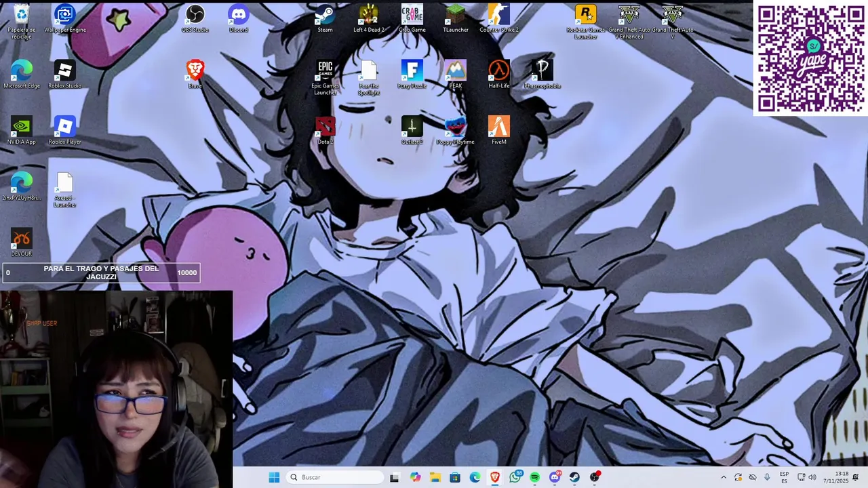The width and height of the screenshot is (868, 488).
Task: Launch Wallpaper Engine from the desktop
Action: [65, 18]
